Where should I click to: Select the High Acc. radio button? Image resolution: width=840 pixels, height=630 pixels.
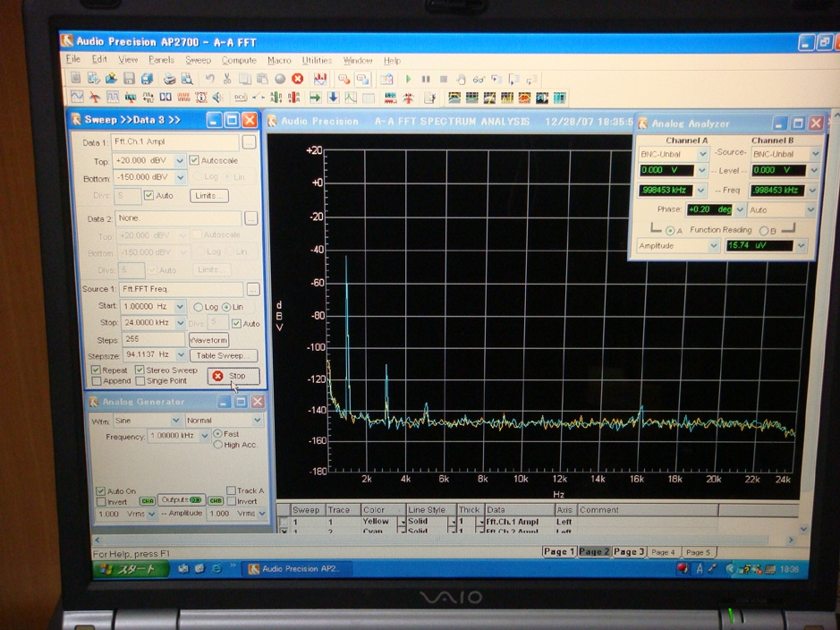pos(217,445)
